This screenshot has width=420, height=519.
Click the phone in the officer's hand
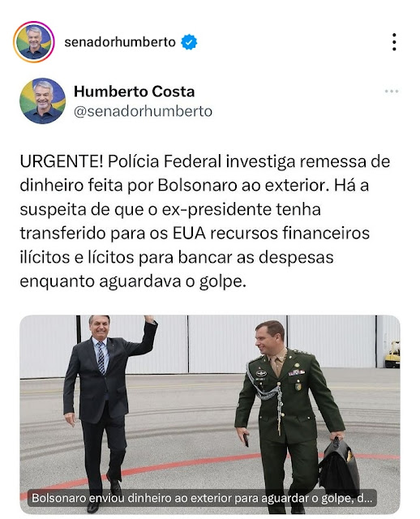click(x=246, y=440)
